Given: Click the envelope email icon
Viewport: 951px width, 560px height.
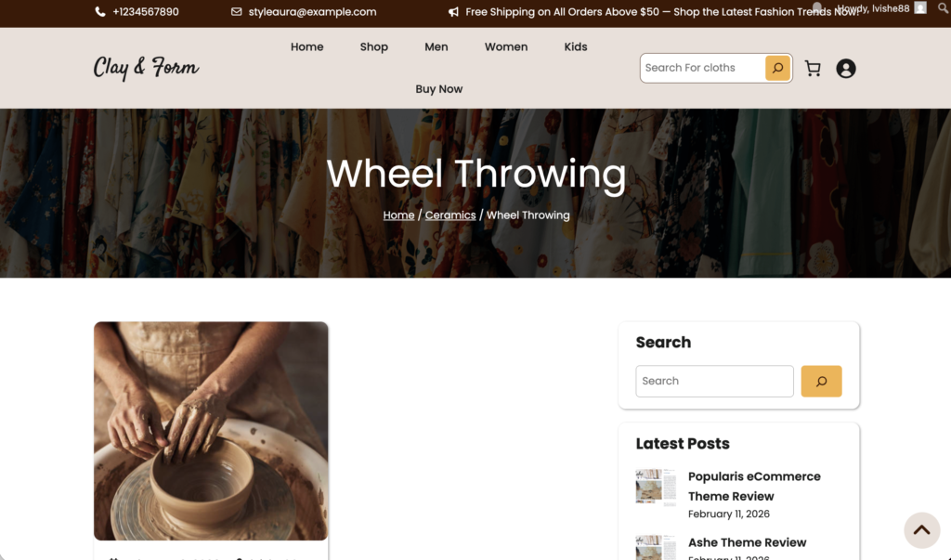Looking at the screenshot, I should click(237, 11).
